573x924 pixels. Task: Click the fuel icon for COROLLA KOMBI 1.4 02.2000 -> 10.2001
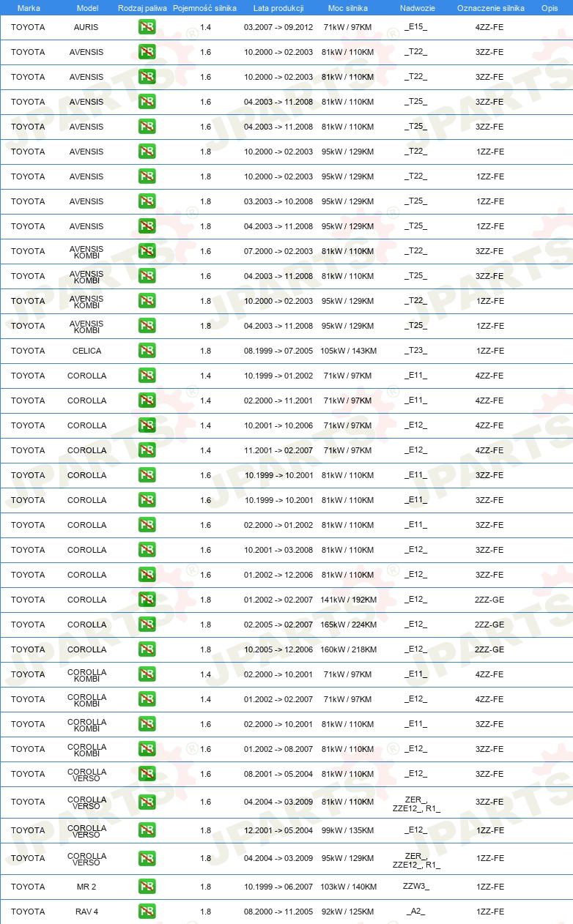(147, 674)
